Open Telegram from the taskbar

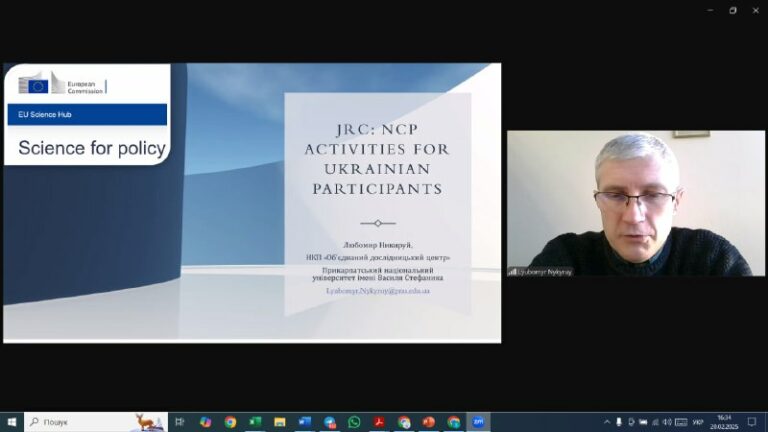(330, 422)
